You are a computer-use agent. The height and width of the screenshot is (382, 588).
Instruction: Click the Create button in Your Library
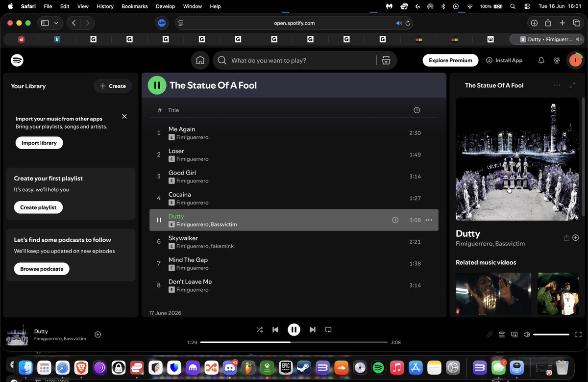113,86
